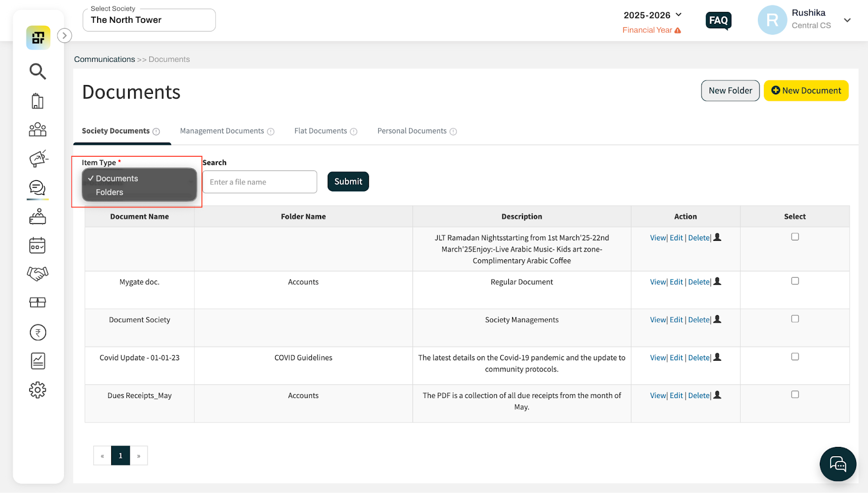Open the building icon in the sidebar
Screen dimensions: 868x493
click(x=37, y=101)
